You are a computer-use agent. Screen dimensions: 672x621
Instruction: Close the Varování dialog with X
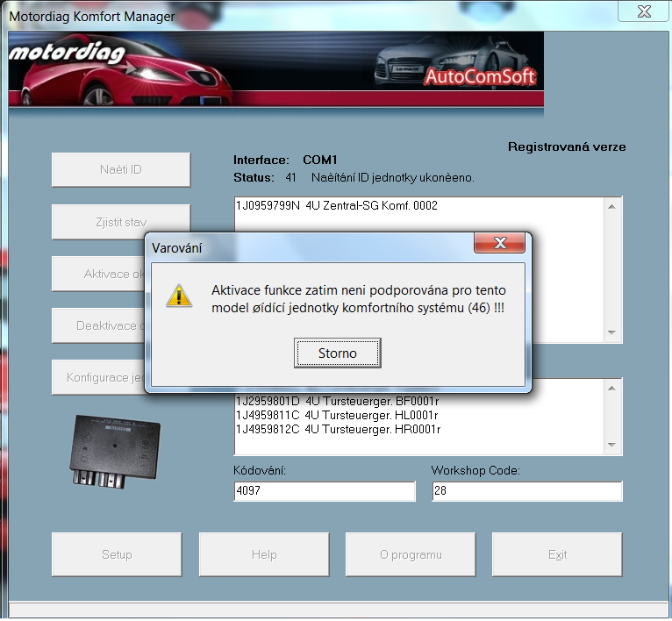(x=500, y=243)
